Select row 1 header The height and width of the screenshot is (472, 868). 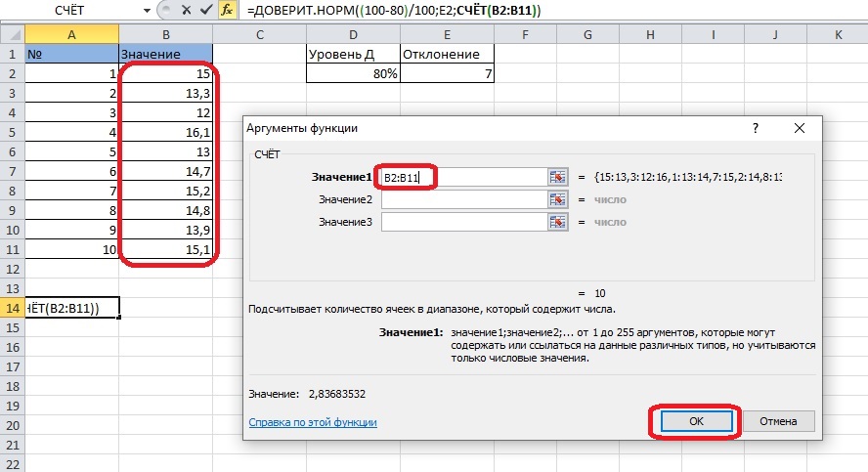pyautogui.click(x=12, y=54)
